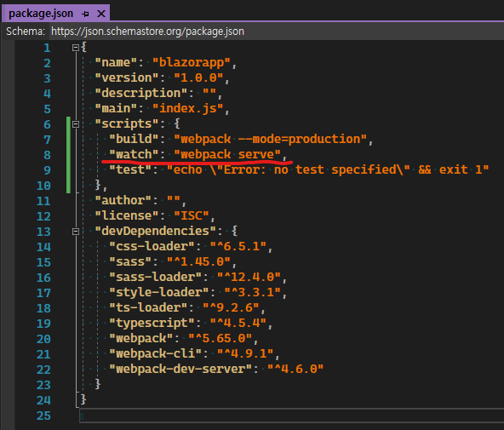Close the package.json tab

tap(101, 14)
